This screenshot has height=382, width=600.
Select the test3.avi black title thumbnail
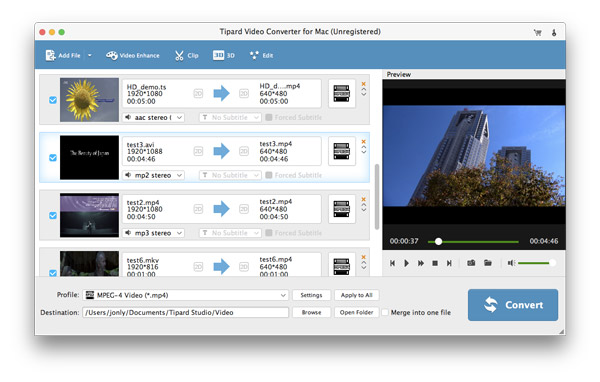pos(89,157)
